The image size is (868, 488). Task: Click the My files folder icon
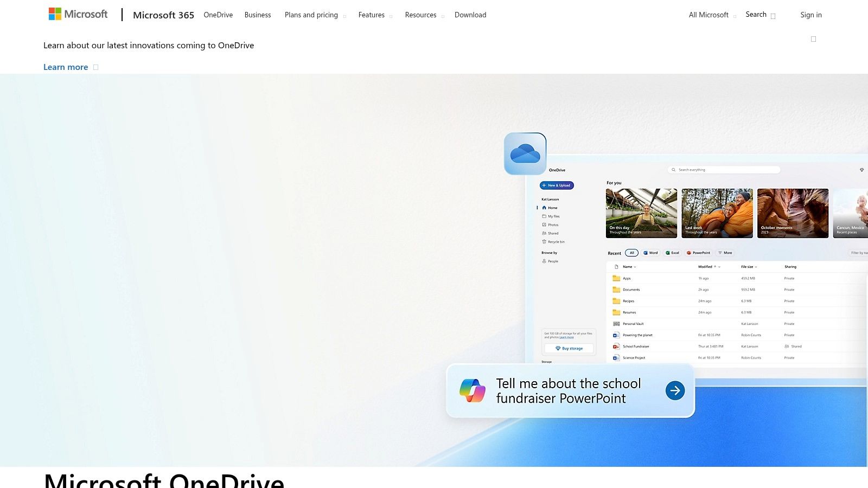[544, 216]
